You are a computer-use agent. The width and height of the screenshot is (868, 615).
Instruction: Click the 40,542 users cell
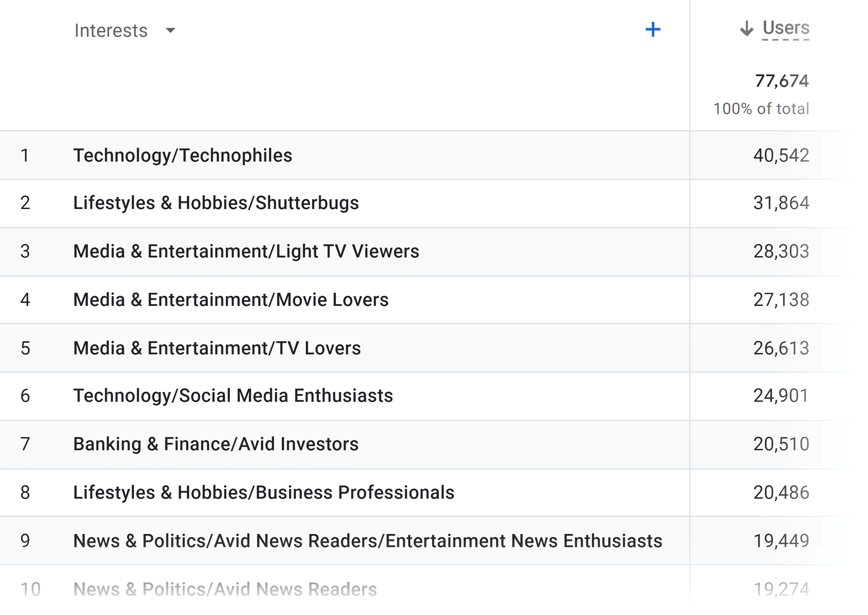pyautogui.click(x=781, y=155)
